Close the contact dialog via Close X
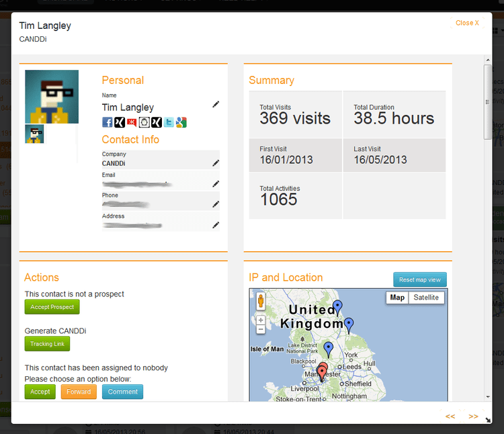The width and height of the screenshot is (504, 434). [x=467, y=23]
